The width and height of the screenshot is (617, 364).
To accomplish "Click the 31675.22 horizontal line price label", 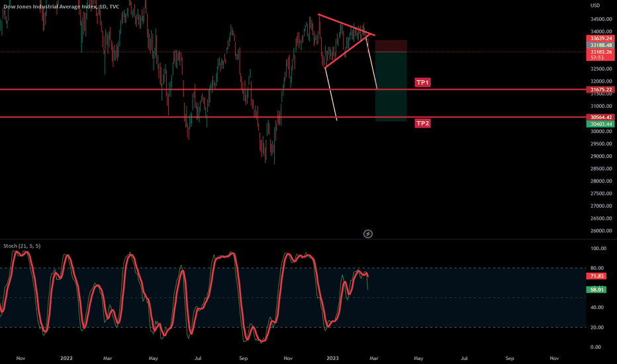I will coord(600,90).
